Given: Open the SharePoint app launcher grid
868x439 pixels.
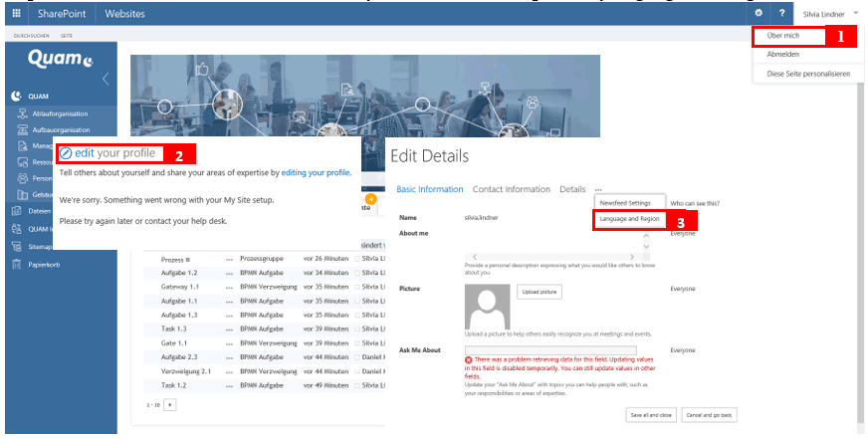Looking at the screenshot, I should click(x=16, y=13).
